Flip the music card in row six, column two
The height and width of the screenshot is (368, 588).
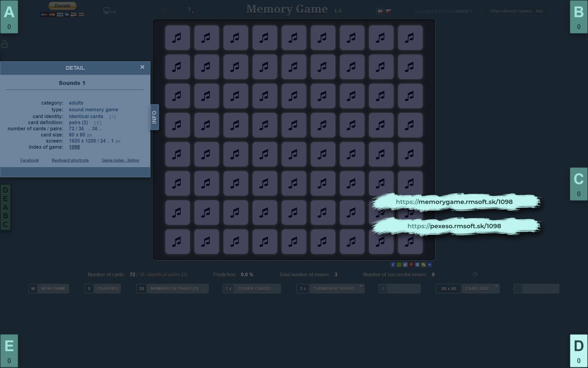click(x=207, y=183)
